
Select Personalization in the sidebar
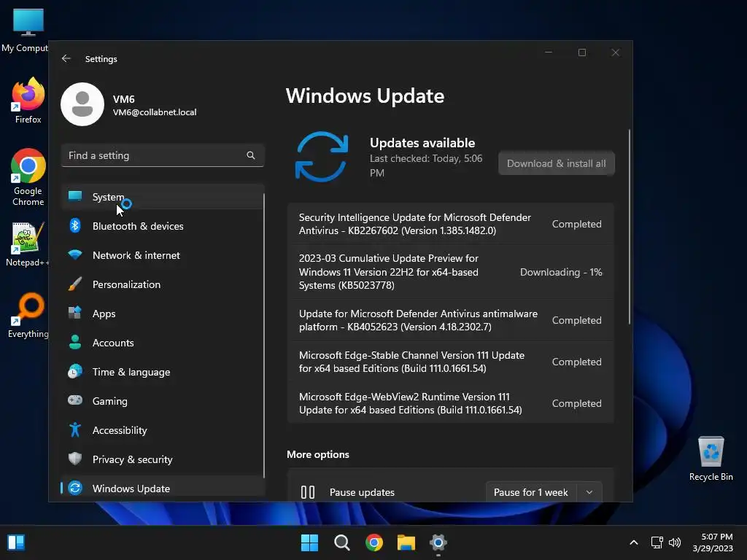coord(162,284)
